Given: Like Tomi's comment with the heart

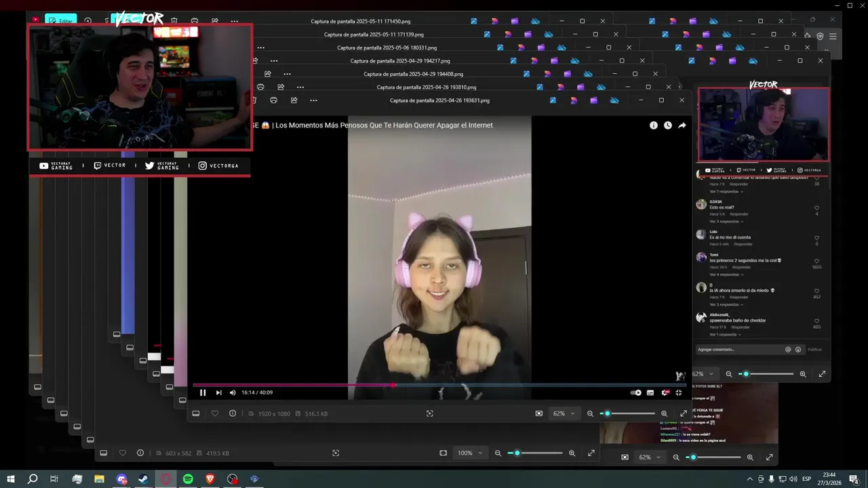Looking at the screenshot, I should point(816,261).
